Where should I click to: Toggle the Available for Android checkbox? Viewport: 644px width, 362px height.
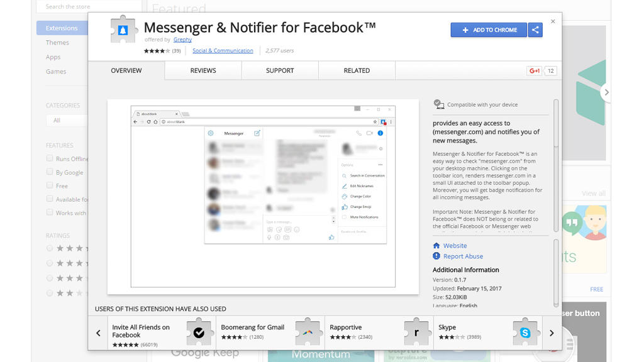(x=50, y=199)
